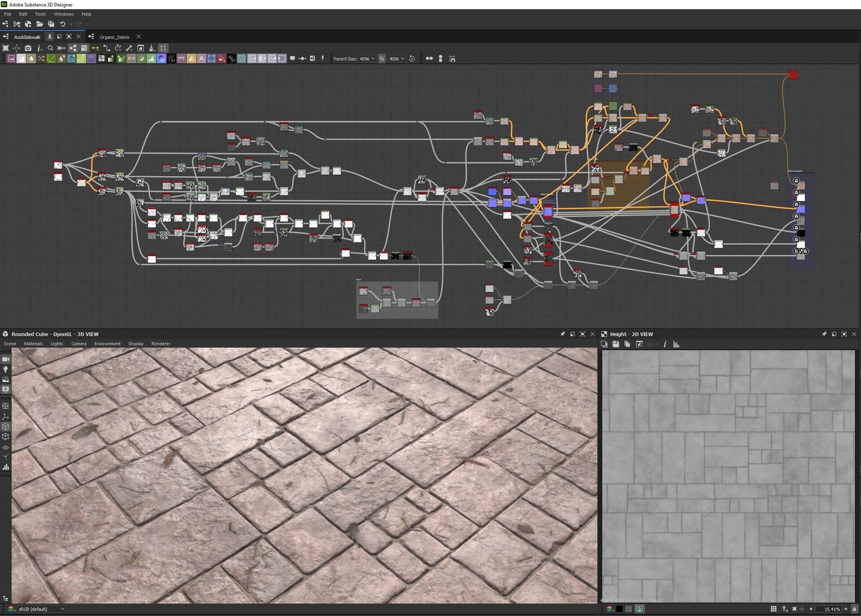Save the 2D view image as bitmap
Screen dimensions: 861x616
(x=616, y=344)
